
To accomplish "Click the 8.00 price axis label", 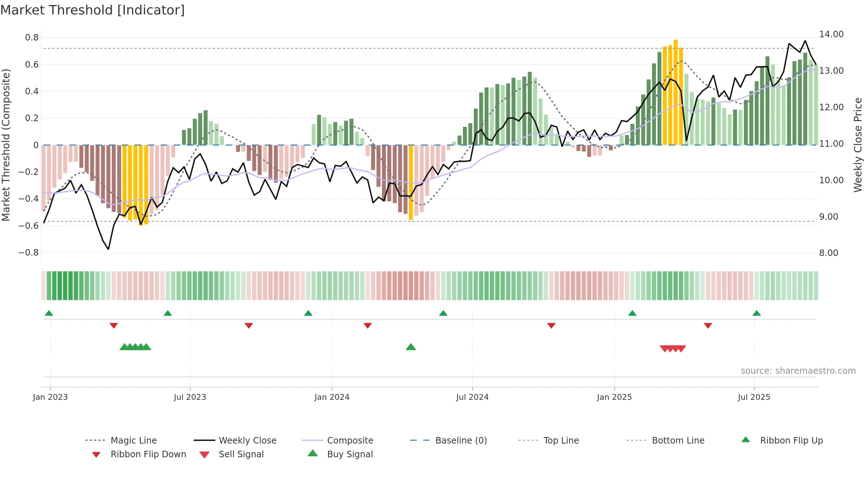I will pyautogui.click(x=829, y=253).
